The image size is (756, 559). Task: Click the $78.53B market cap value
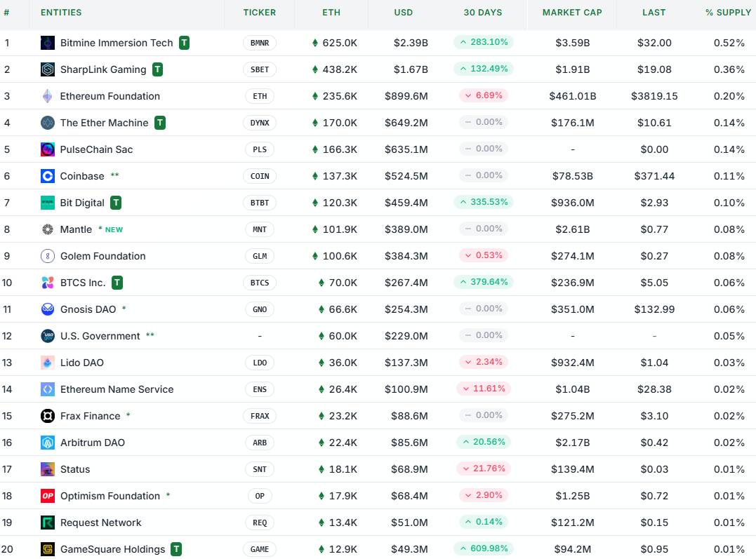(572, 176)
